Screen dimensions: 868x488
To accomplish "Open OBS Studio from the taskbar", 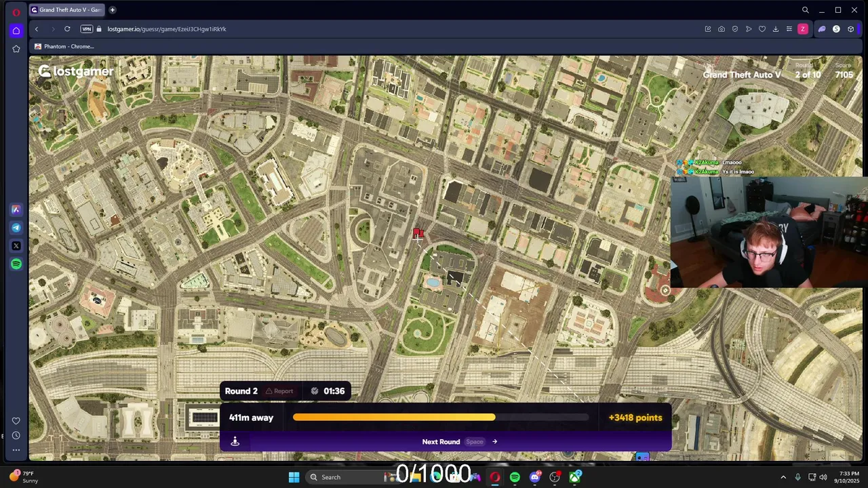I will click(x=555, y=477).
